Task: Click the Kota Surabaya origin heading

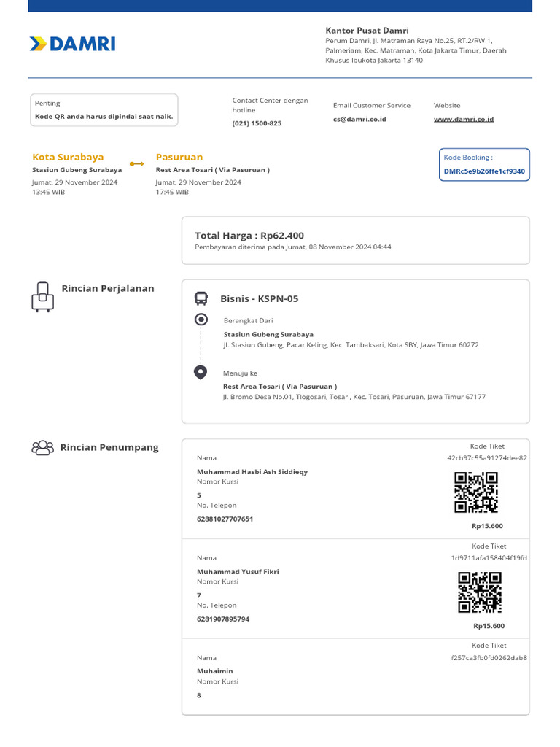Action: (x=68, y=157)
